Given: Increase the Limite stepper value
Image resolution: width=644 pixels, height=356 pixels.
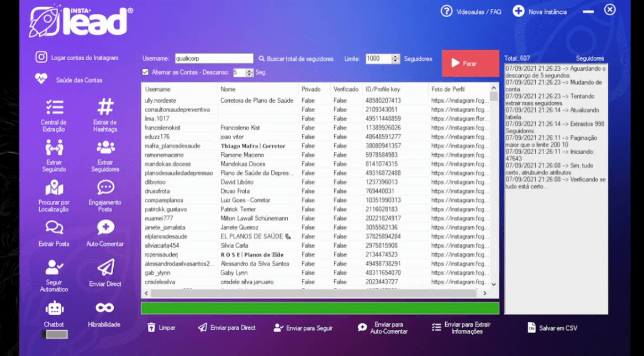Looking at the screenshot, I should (395, 56).
